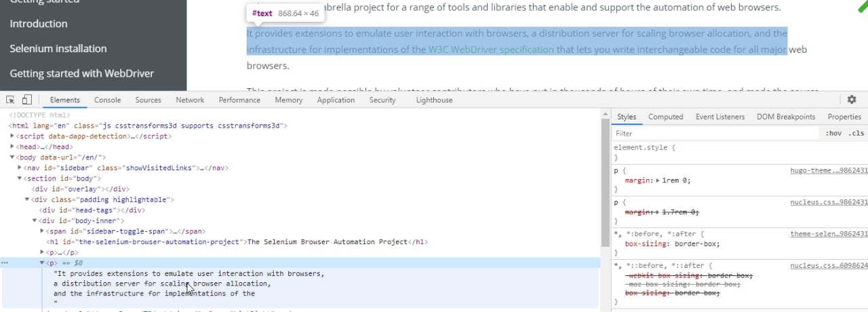Open nucleus.css link beside the p margin rule

coord(829,202)
